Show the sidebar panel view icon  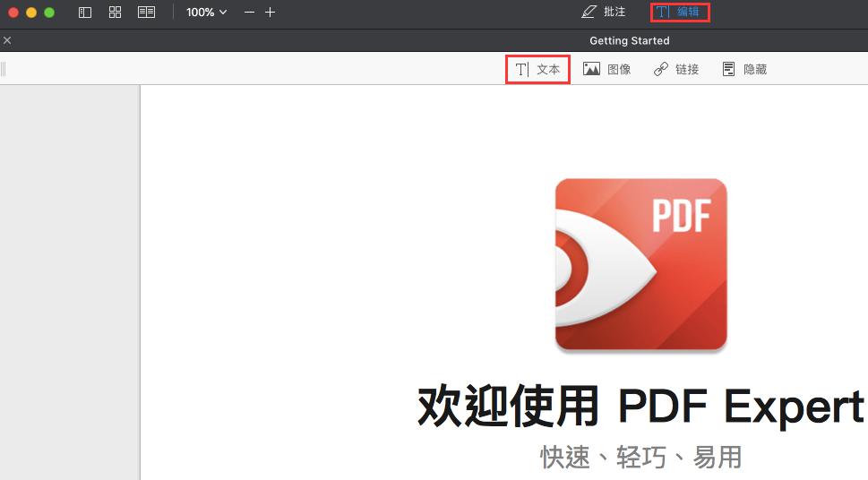tap(85, 13)
